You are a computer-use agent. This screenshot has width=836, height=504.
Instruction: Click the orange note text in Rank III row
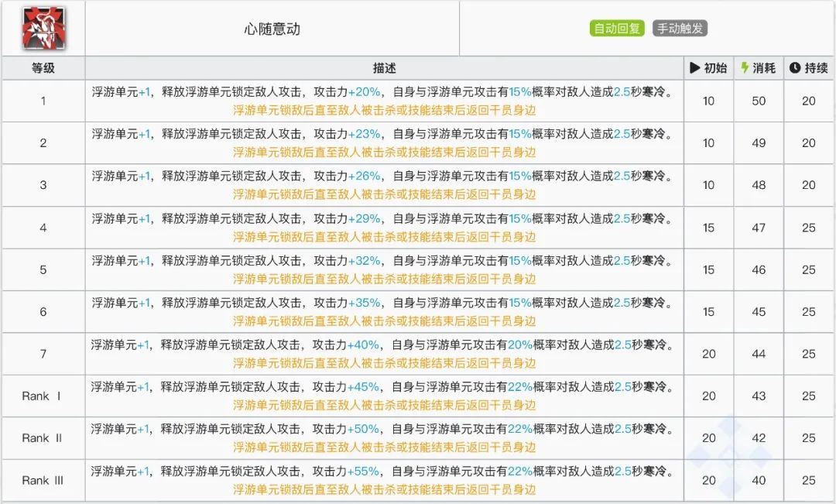click(x=385, y=489)
